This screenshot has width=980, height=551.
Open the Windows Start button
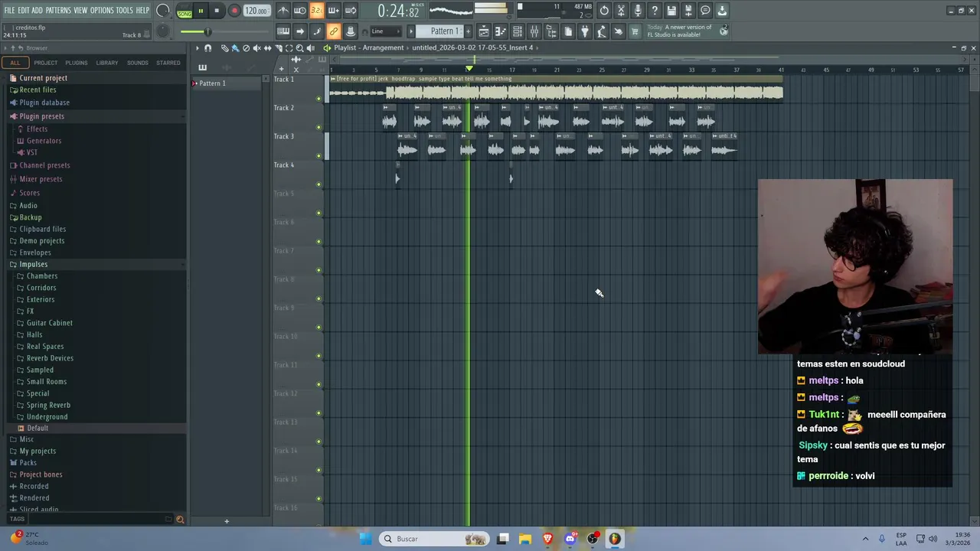pos(366,539)
